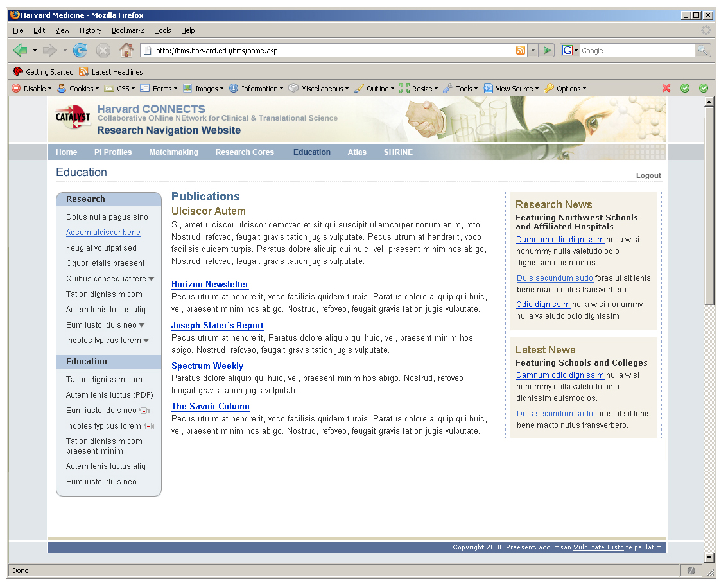Open the Edit menu
Viewport: 728px width, 584px height.
[39, 30]
